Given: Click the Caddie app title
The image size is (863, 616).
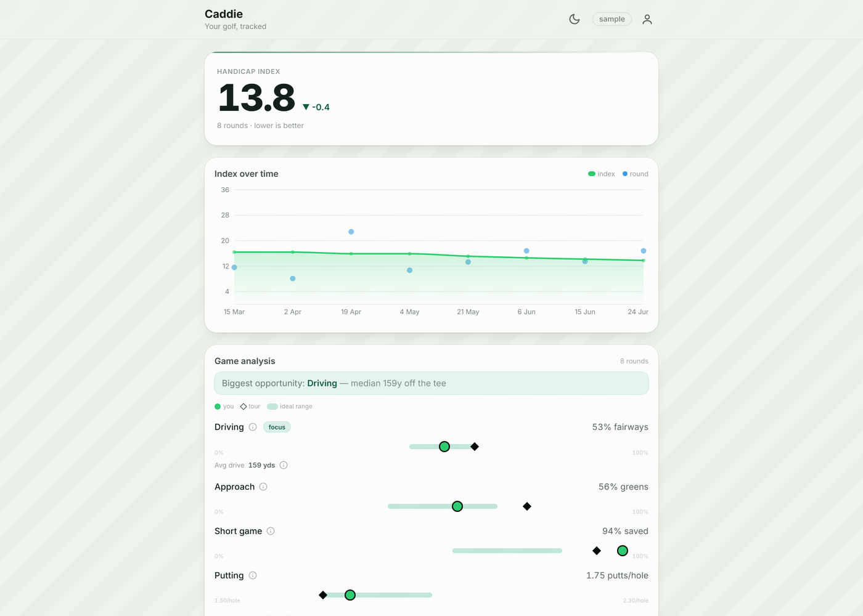Looking at the screenshot, I should coord(224,14).
